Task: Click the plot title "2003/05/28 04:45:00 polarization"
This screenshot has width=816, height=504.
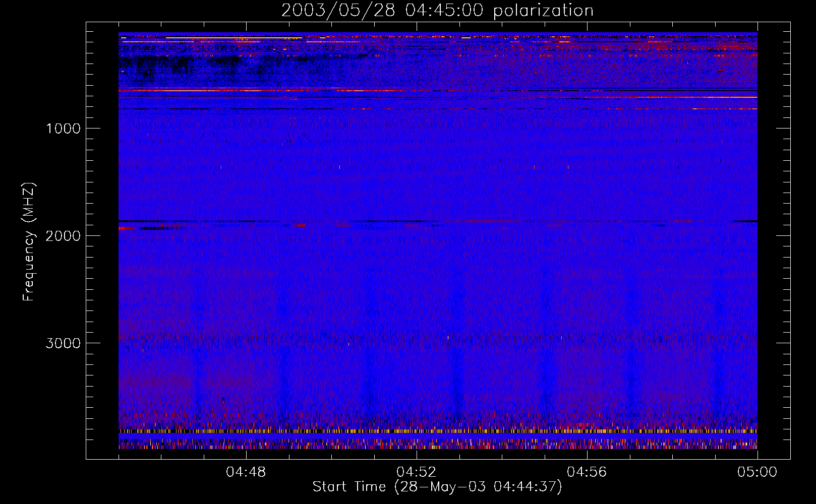Action: click(x=437, y=11)
